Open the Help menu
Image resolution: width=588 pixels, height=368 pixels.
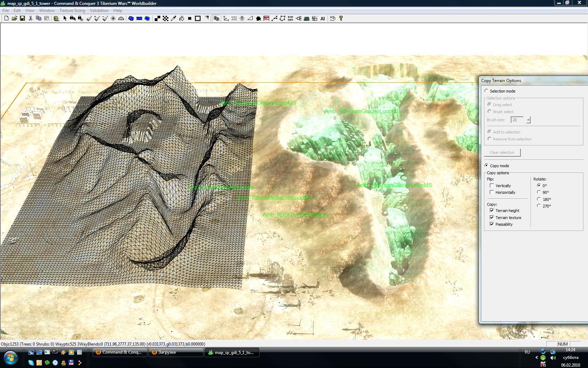tap(118, 11)
